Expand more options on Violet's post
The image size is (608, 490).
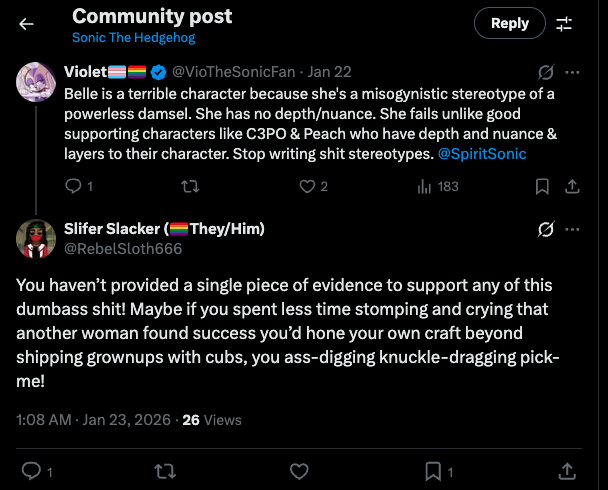(572, 72)
